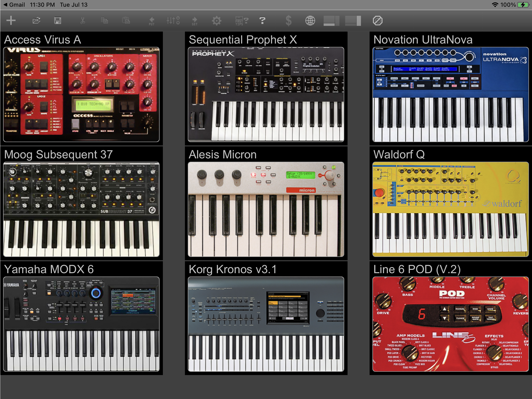The width and height of the screenshot is (532, 399).
Task: Open the globe web icon
Action: click(x=310, y=21)
